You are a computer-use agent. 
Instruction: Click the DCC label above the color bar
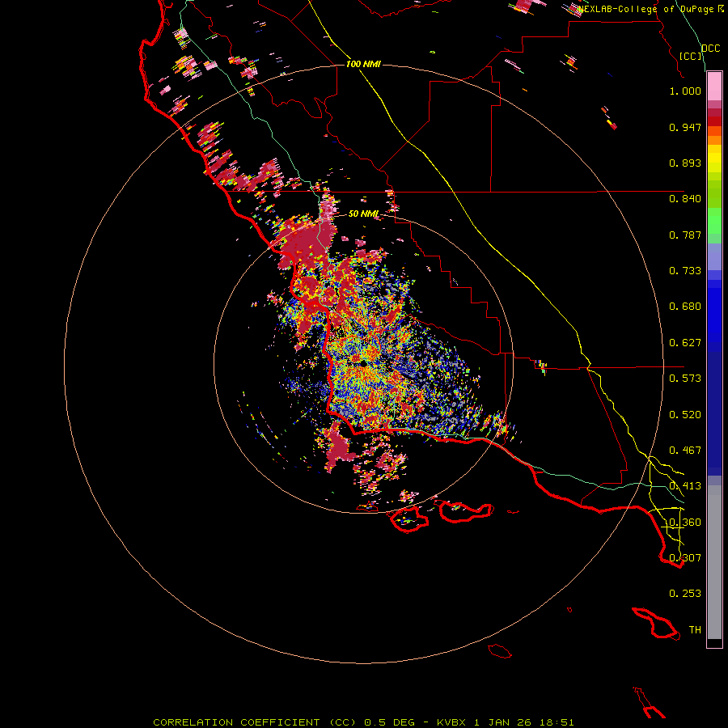tap(710, 48)
